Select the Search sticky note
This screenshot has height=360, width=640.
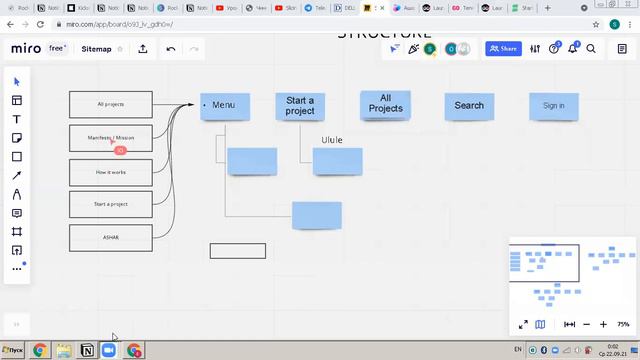(469, 106)
